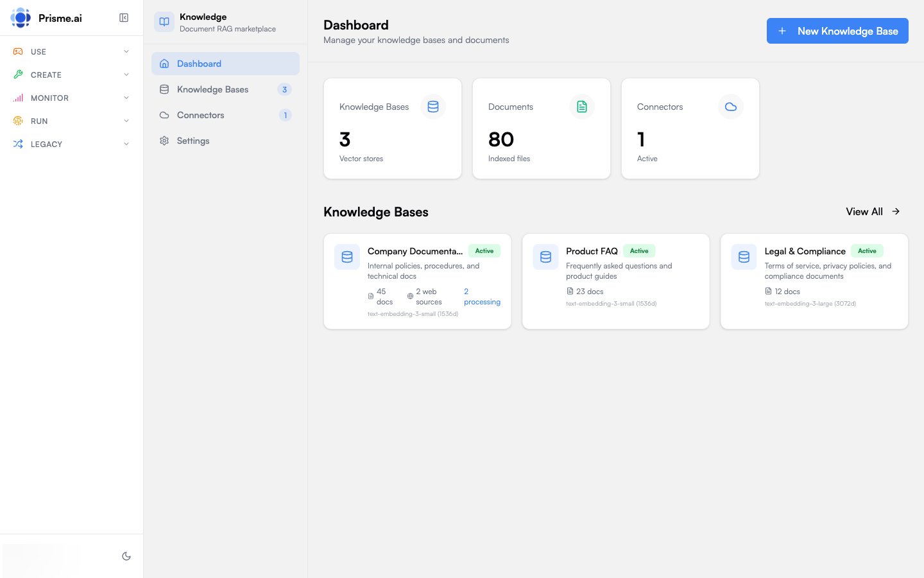
Task: Click the document icon on Documents stat card
Action: click(x=582, y=107)
